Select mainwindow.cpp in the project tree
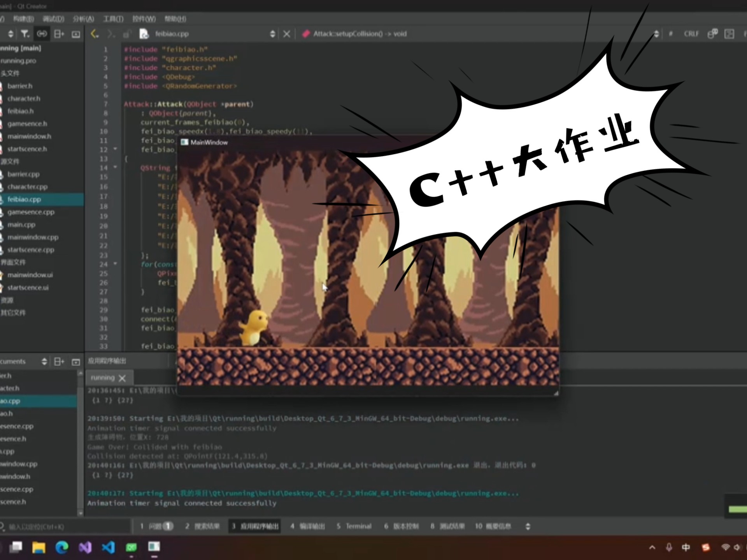 point(33,237)
